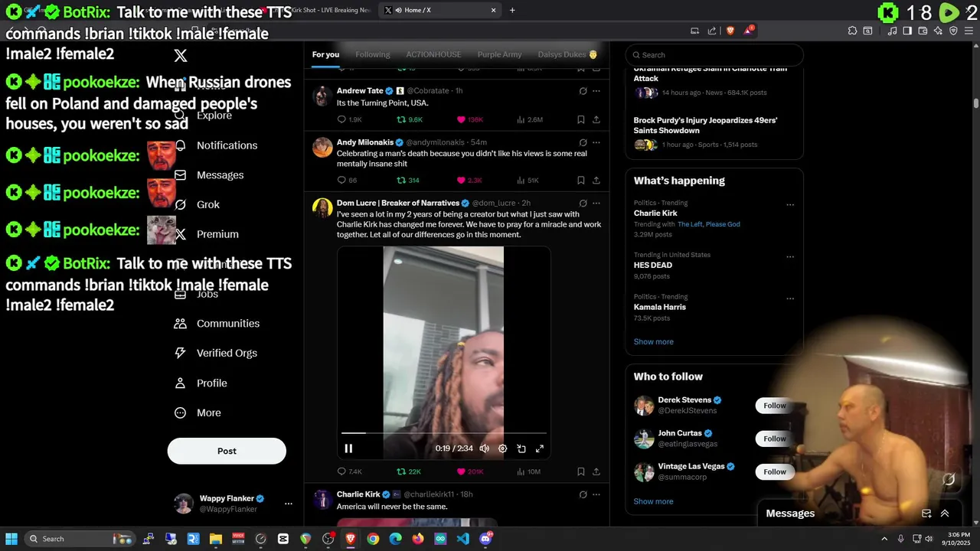The width and height of the screenshot is (980, 551).
Task: Compose new message in Messages drawer
Action: tap(926, 514)
